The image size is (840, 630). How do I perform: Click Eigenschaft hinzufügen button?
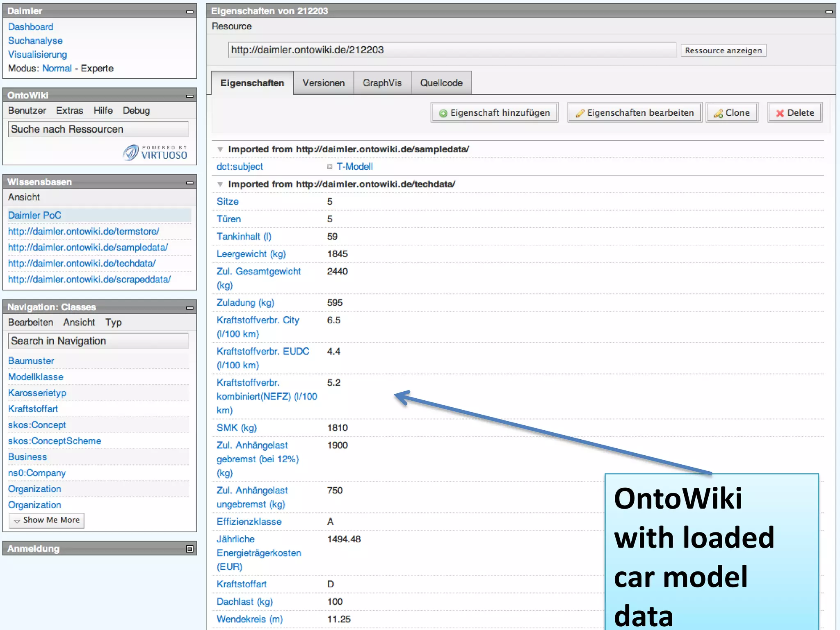click(495, 113)
